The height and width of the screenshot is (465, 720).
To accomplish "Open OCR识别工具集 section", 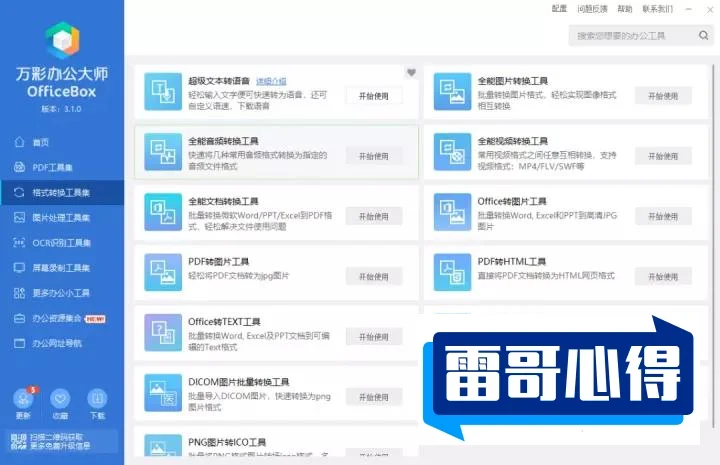I will coord(62,242).
